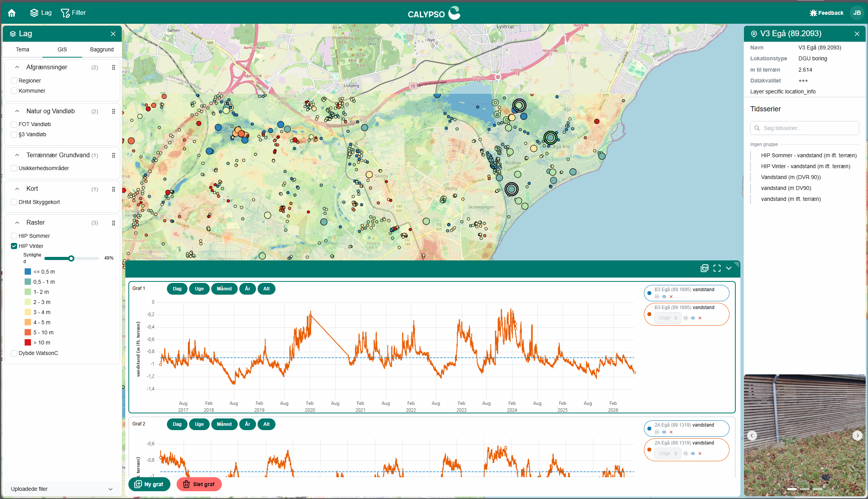
Task: Remove orange B3 Egå series from Graf 1
Action: point(700,318)
